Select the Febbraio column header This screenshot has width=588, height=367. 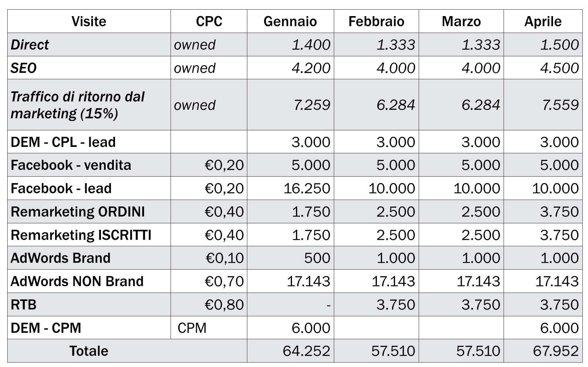[376, 21]
